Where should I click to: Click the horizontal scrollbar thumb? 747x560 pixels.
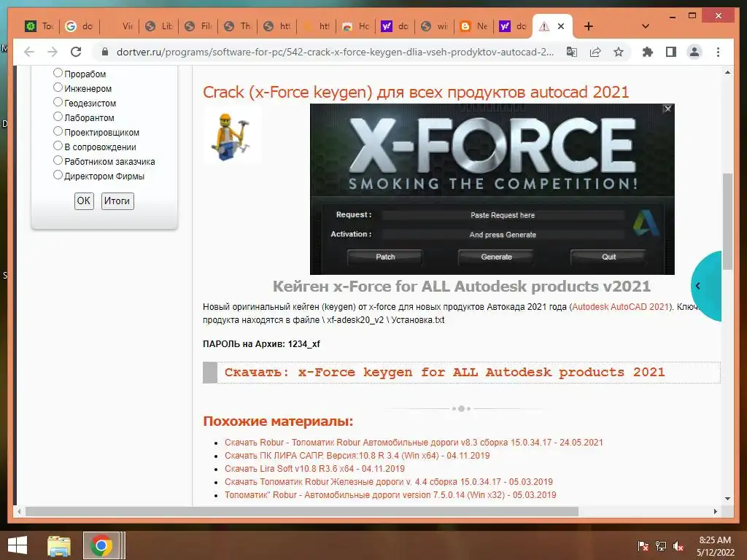coord(302,511)
